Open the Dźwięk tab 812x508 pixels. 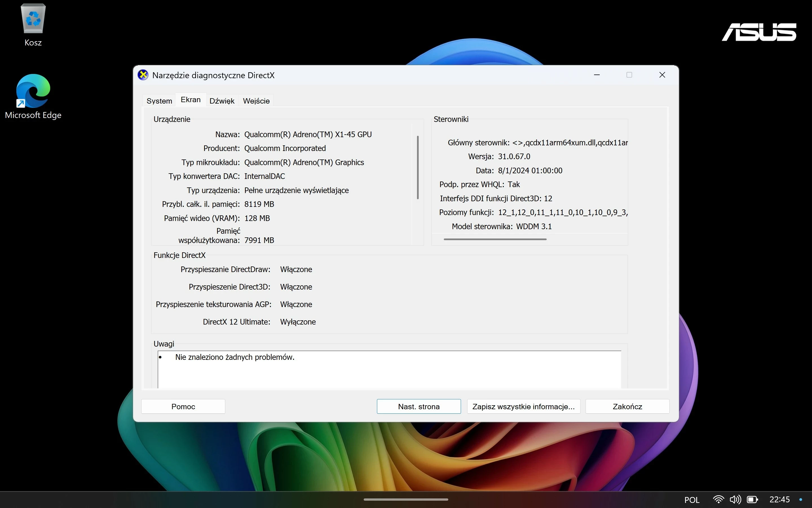point(222,101)
